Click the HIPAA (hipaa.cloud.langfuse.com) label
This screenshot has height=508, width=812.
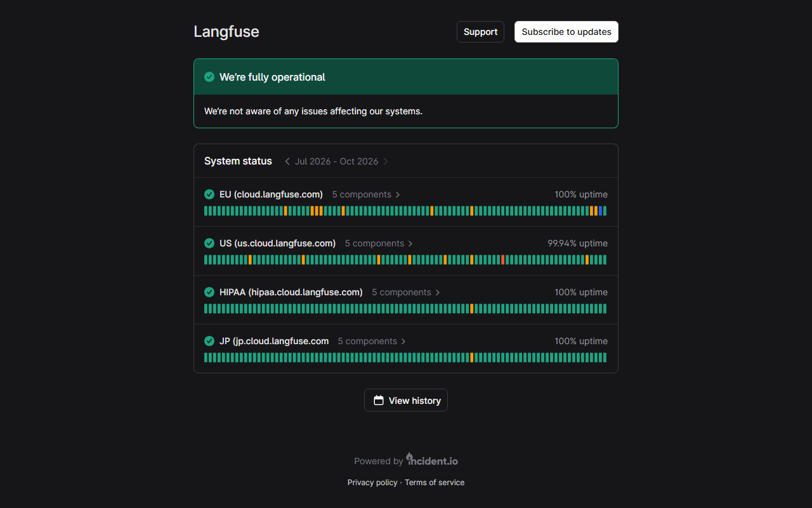[291, 292]
